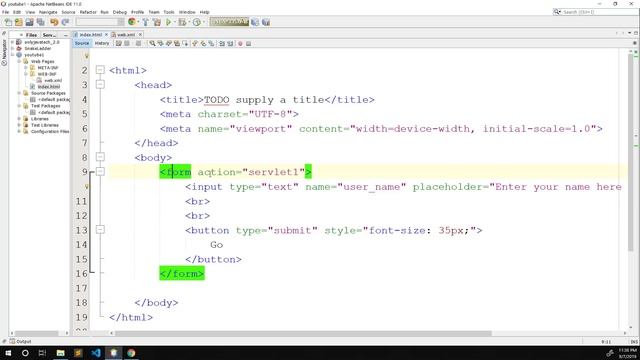Open Task View from the taskbar
640x360 pixels.
pyautogui.click(x=42, y=353)
